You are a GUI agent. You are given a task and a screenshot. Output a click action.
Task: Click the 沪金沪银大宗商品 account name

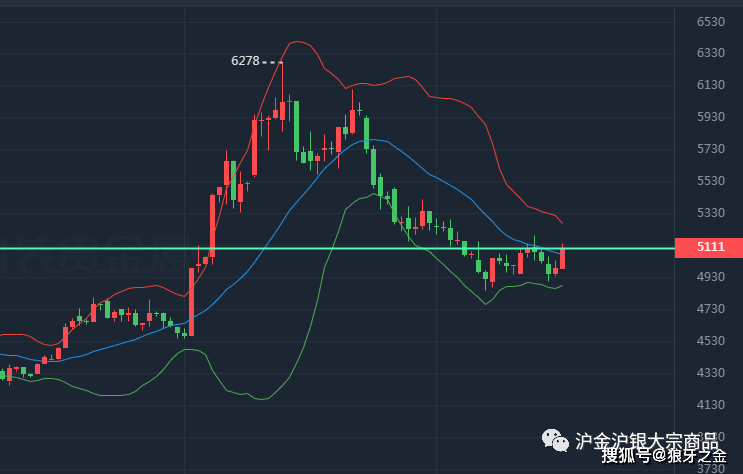pos(647,441)
